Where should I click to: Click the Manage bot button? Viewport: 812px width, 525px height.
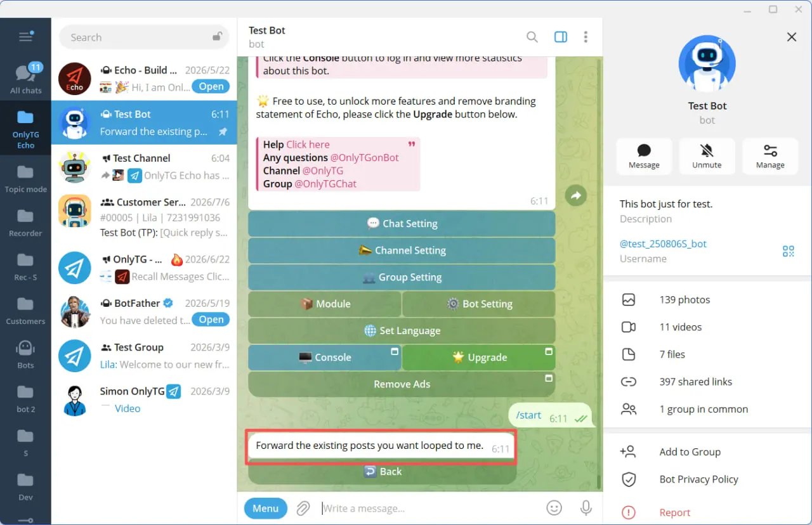770,157
